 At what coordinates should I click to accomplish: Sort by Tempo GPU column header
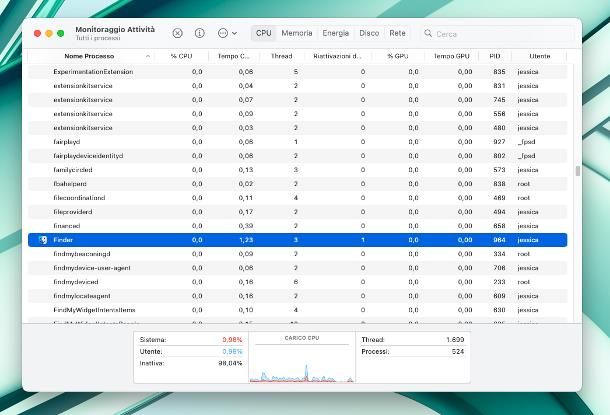coord(451,56)
